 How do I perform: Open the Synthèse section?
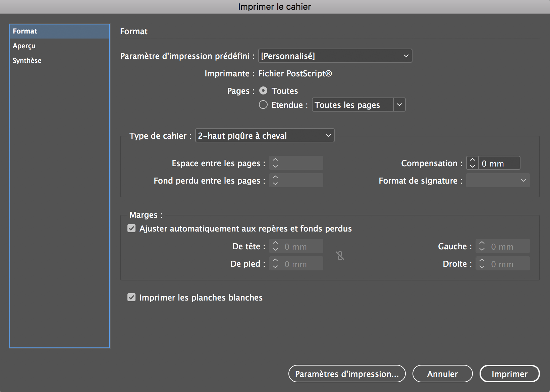click(x=27, y=61)
